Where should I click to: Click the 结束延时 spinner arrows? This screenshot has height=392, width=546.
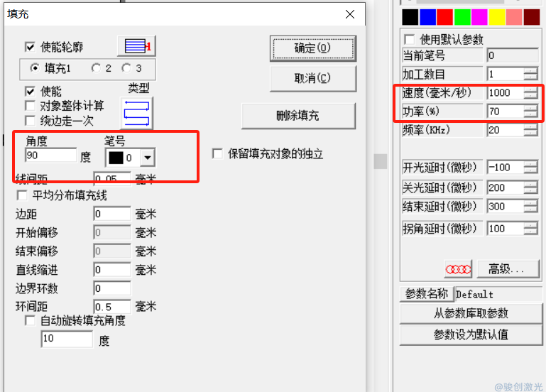pos(531,207)
